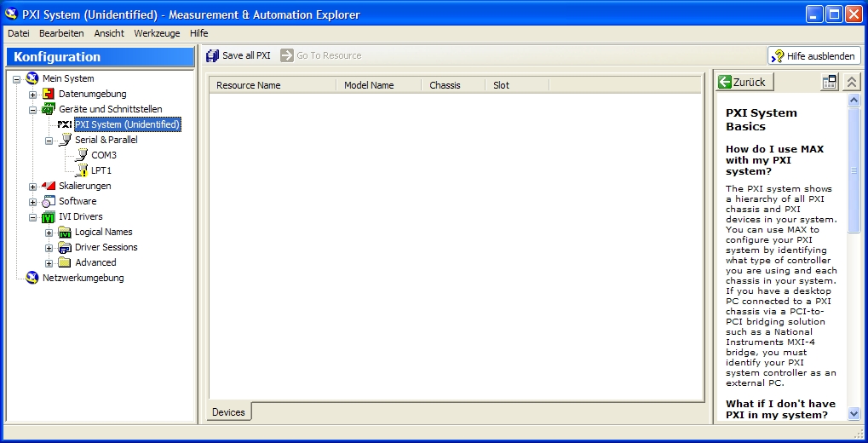This screenshot has width=868, height=443.
Task: Open the Bearbeiten menu
Action: point(61,33)
